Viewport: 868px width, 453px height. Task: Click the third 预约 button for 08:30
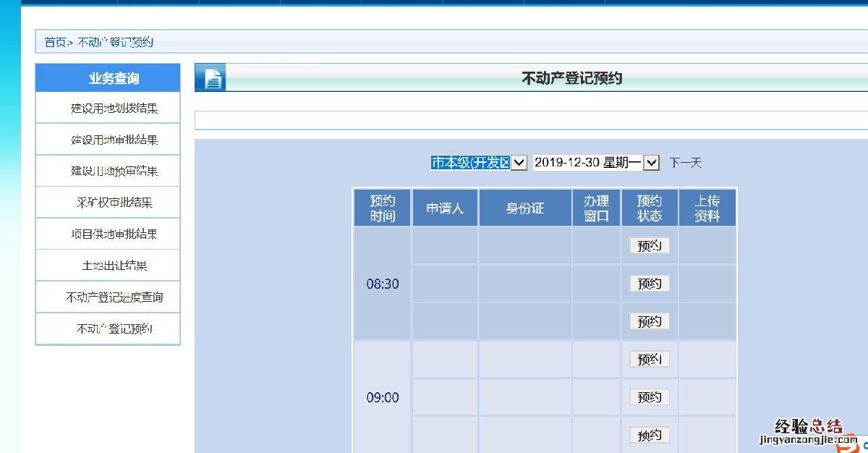coord(649,321)
